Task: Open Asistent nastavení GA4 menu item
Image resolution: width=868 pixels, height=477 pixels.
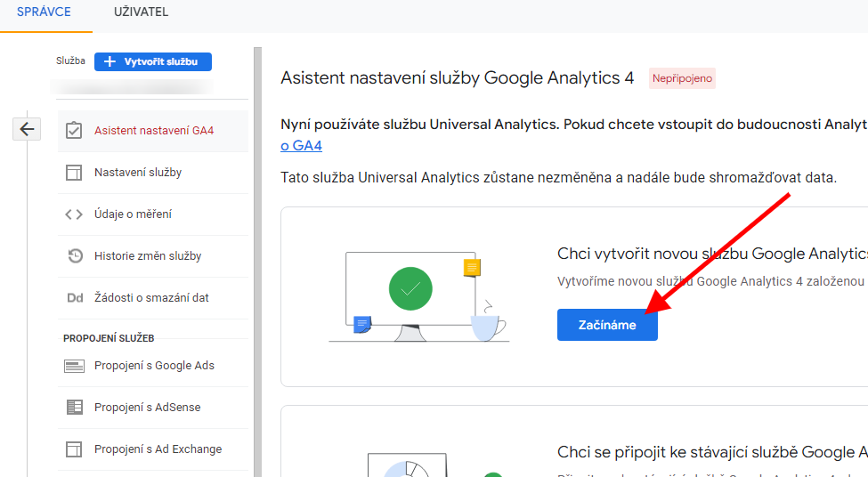Action: [x=154, y=131]
